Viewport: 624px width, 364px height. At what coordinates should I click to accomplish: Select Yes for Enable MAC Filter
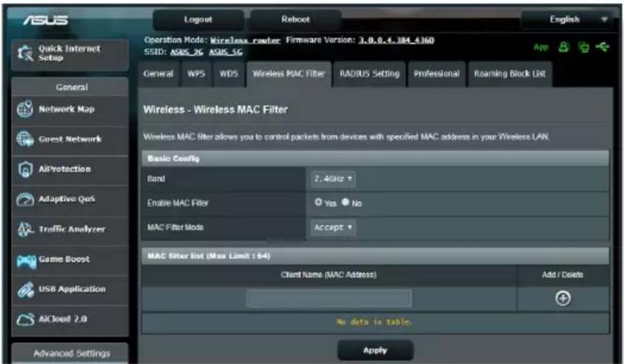coord(318,202)
